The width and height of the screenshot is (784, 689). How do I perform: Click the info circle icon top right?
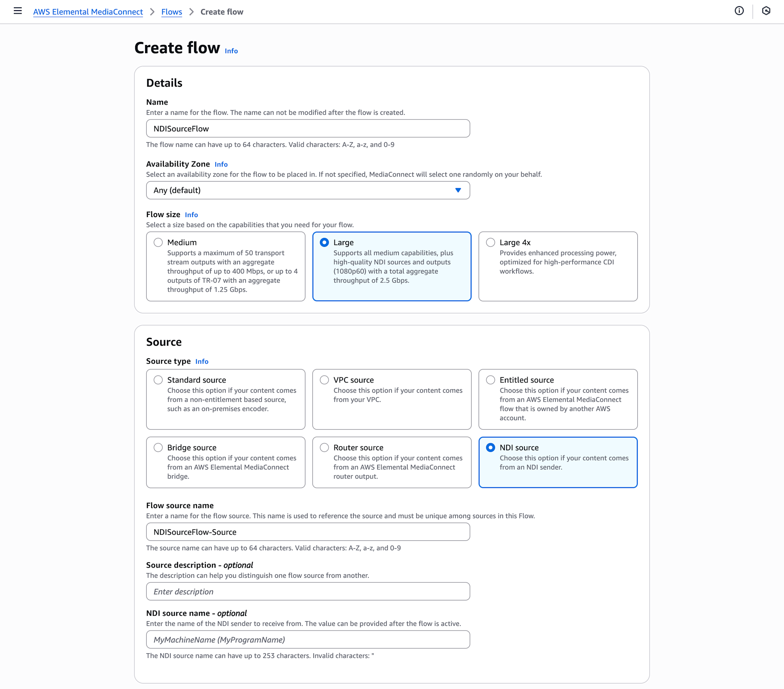pos(739,11)
